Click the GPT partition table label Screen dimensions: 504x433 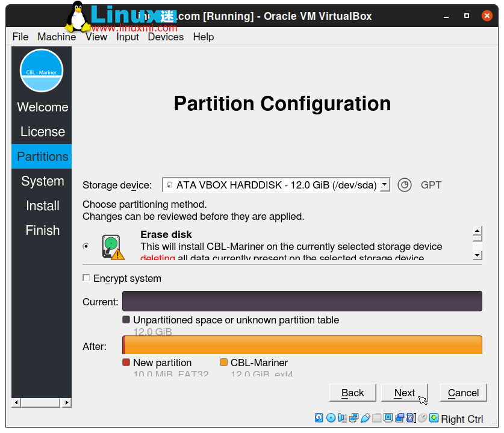tap(431, 185)
